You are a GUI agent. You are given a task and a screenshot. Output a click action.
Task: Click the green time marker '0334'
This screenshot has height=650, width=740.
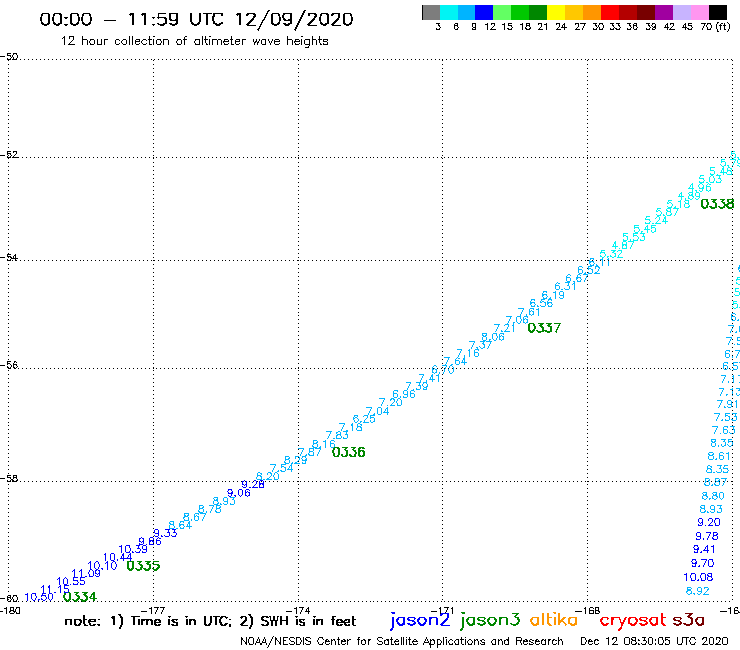[80, 597]
